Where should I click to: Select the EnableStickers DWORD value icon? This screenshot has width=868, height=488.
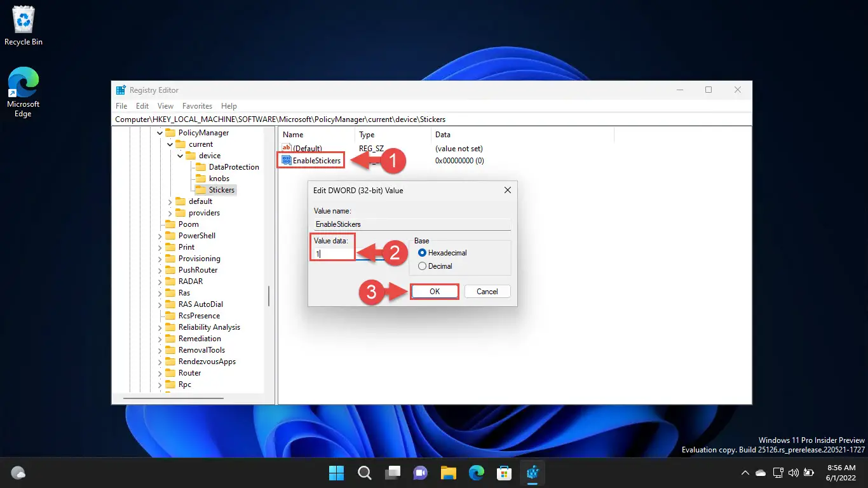(286, 161)
